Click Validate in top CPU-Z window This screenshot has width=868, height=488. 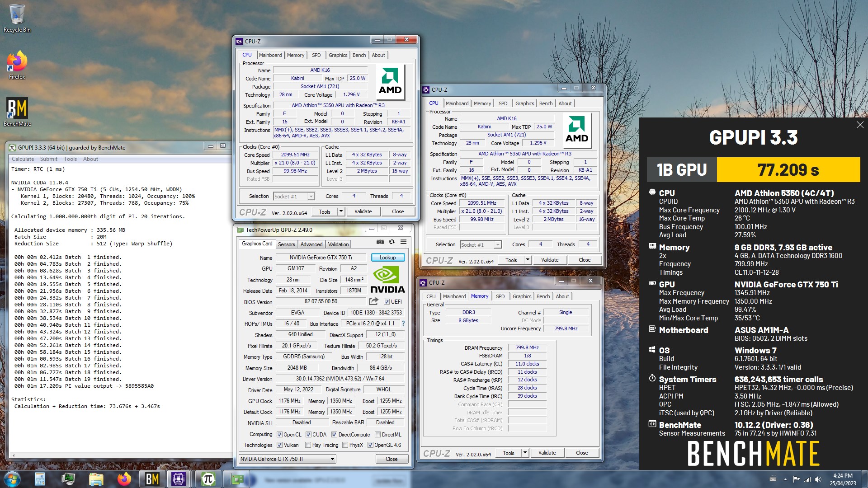click(x=363, y=211)
